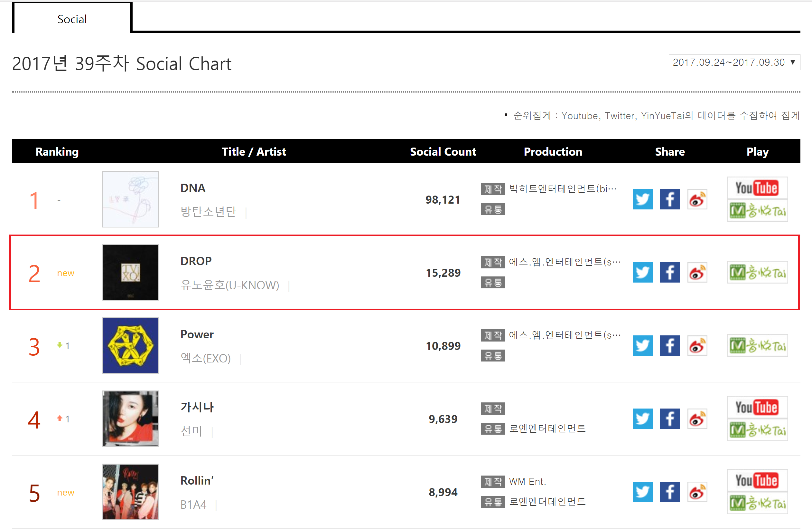Share Power on Weibo
This screenshot has height=530, width=812.
(697, 346)
